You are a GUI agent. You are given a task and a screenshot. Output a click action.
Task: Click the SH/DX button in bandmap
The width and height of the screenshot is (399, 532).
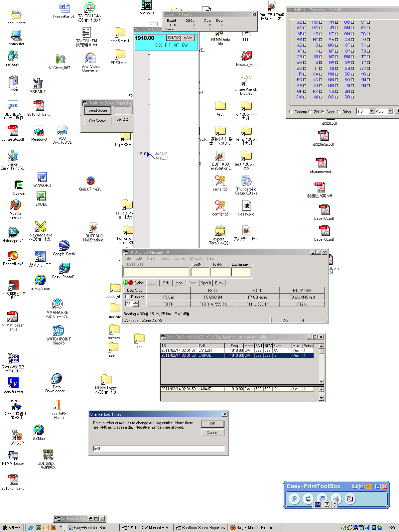[174, 38]
